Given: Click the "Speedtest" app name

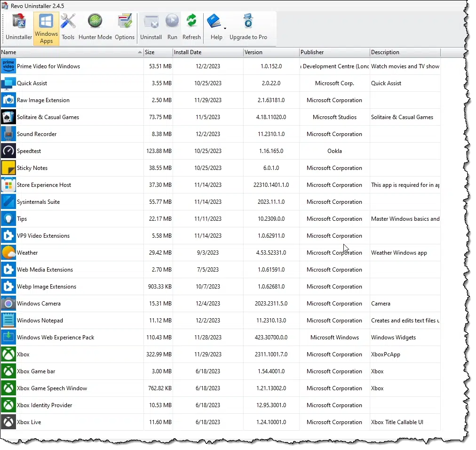Looking at the screenshot, I should click(29, 151).
